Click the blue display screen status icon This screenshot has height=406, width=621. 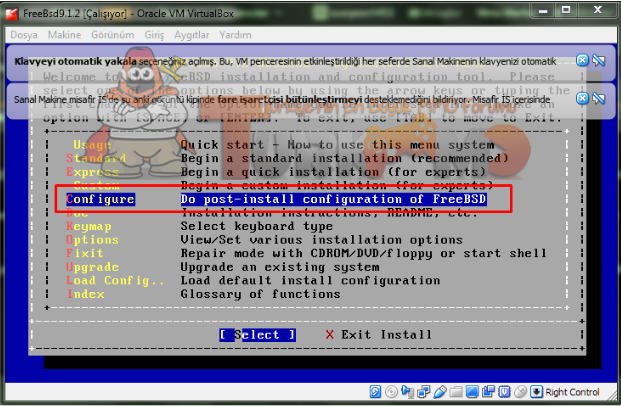pos(472,392)
